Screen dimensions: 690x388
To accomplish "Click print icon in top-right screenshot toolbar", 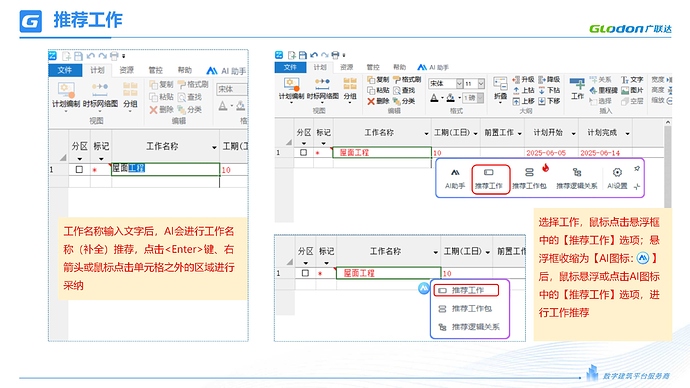I will 335,55.
